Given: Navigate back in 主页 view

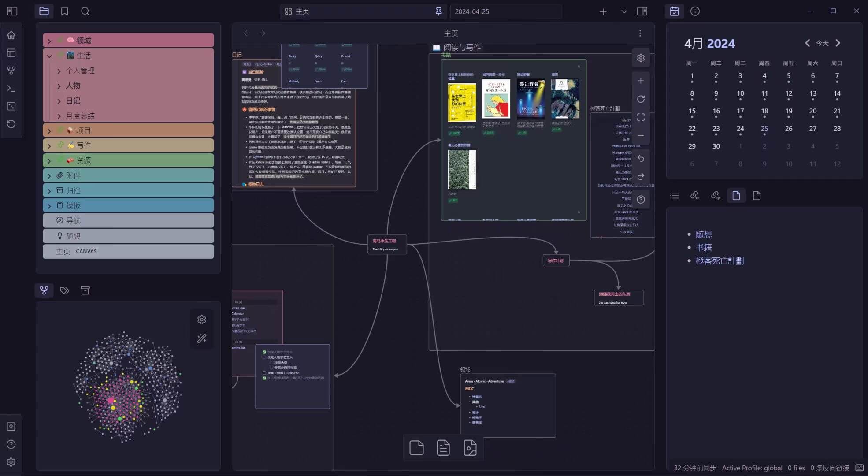Looking at the screenshot, I should (x=247, y=33).
